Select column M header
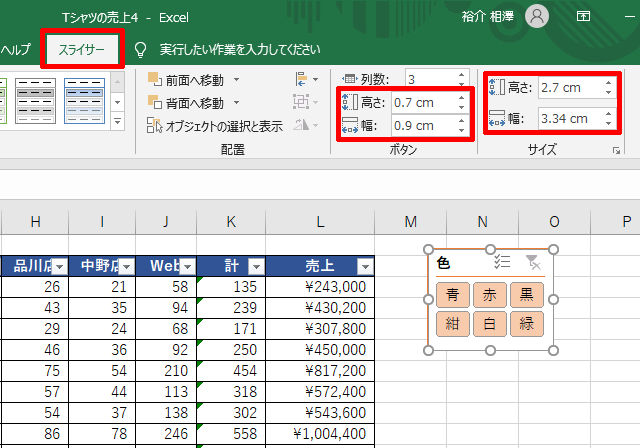Image resolution: width=640 pixels, height=448 pixels. coord(411,222)
